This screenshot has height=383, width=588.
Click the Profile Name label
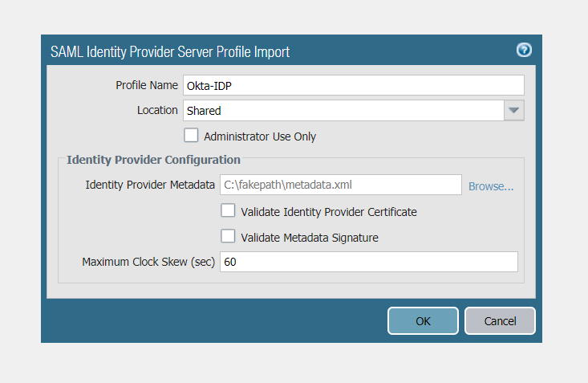click(147, 85)
